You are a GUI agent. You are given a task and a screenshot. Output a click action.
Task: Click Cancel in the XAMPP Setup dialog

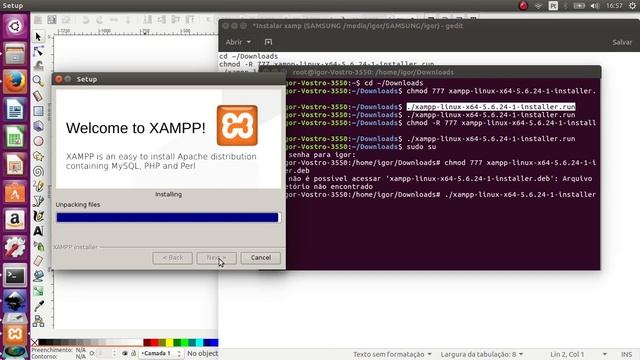tap(260, 258)
